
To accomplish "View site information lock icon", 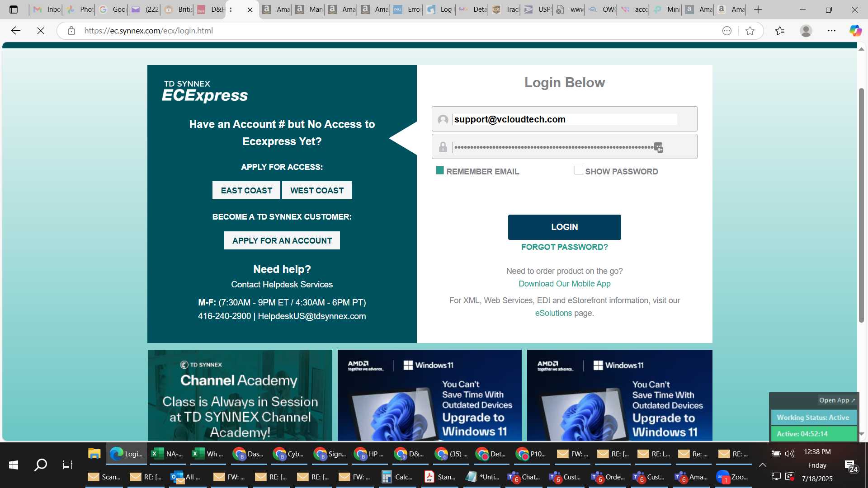I will [71, 31].
